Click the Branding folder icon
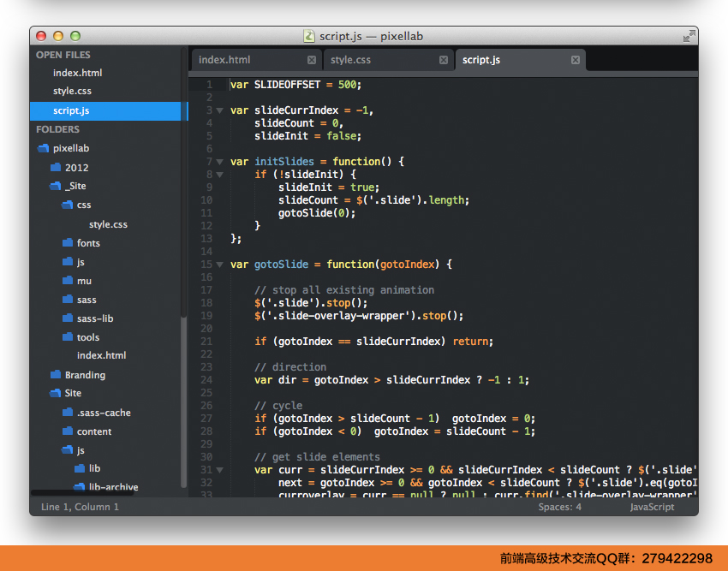This screenshot has width=728, height=571. (56, 374)
